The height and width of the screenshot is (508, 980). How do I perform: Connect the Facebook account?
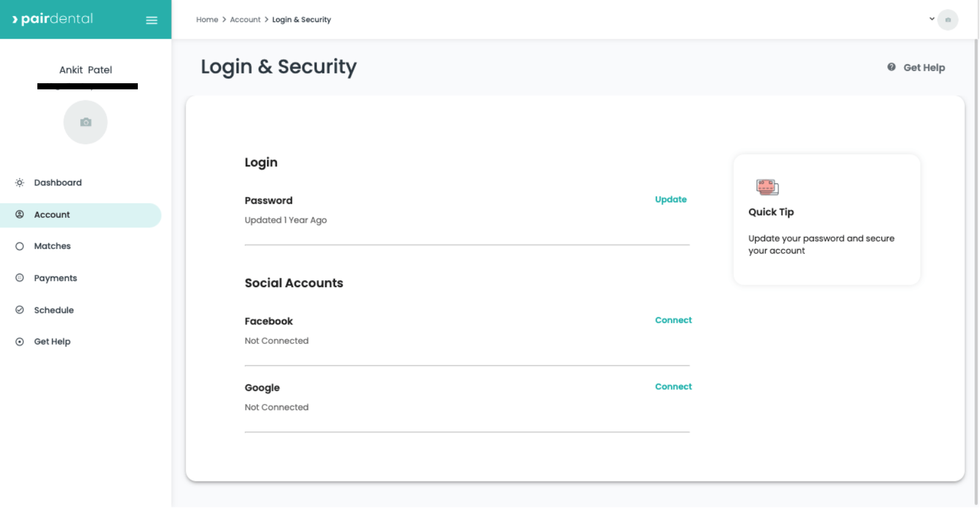point(673,320)
